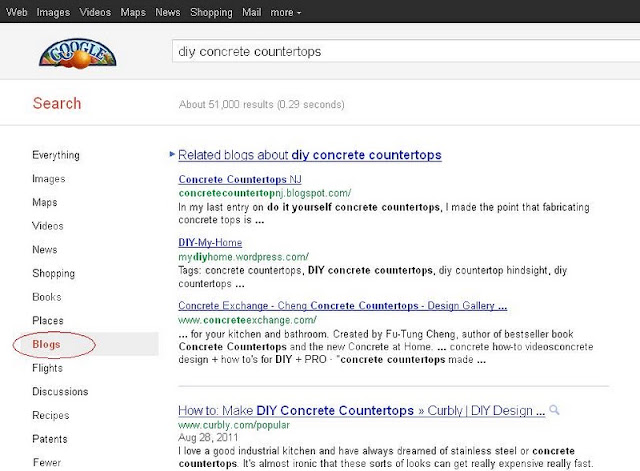Click the 'Aug 28, 2011' date text
The height and width of the screenshot is (471, 640).
[x=208, y=438]
